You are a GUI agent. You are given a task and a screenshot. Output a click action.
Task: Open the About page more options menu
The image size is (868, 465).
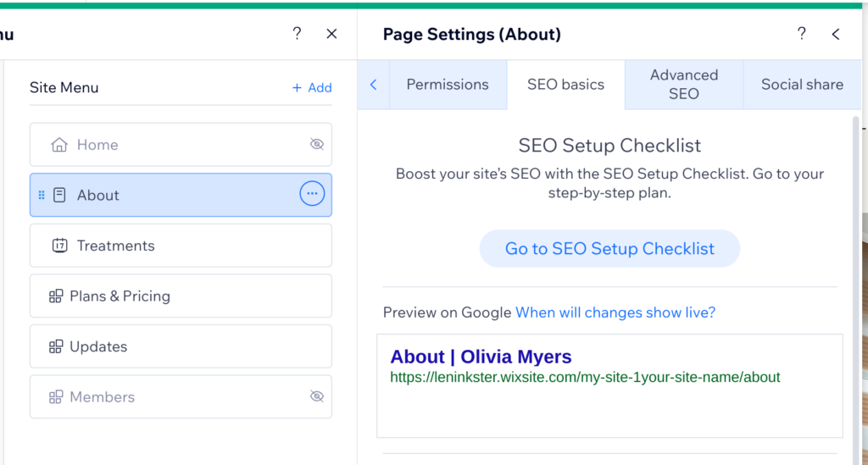312,194
